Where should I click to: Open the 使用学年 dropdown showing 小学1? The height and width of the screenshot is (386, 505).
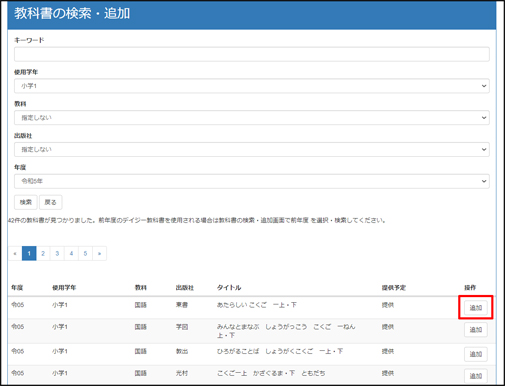(252, 86)
